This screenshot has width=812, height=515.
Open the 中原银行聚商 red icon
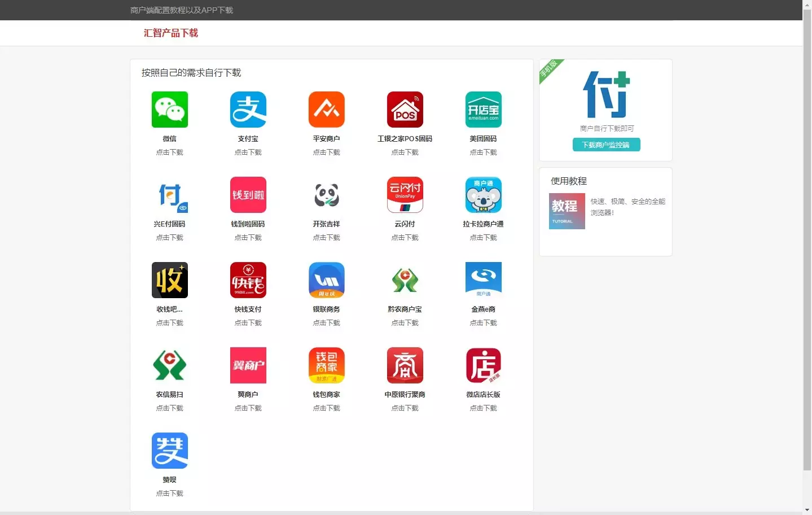(x=405, y=365)
